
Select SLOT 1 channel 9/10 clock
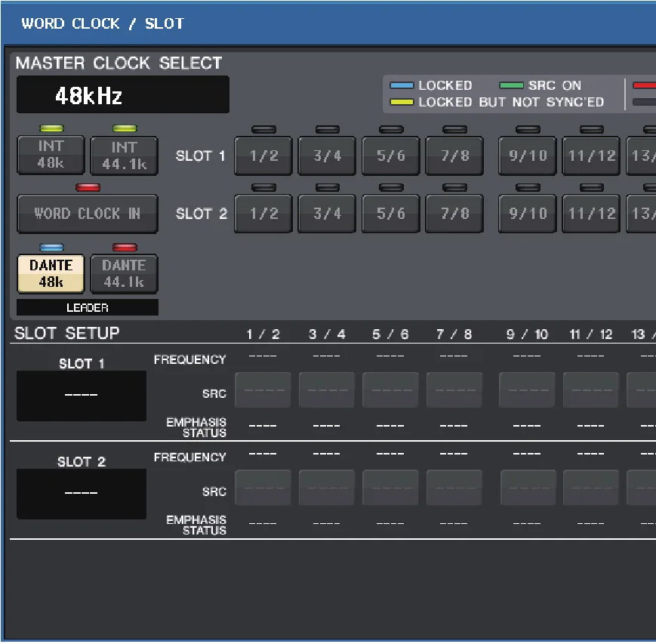pyautogui.click(x=528, y=156)
